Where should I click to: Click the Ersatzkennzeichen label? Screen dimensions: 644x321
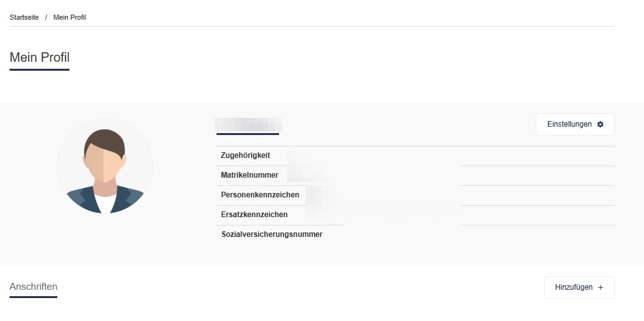click(x=254, y=215)
